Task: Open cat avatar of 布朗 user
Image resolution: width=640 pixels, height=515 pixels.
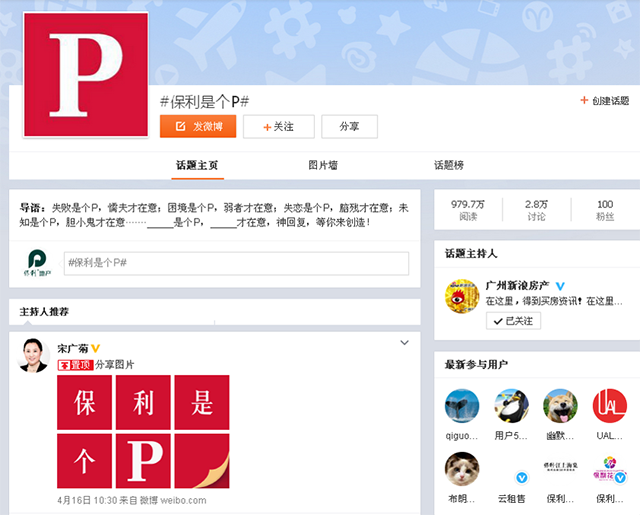Action: (462, 469)
